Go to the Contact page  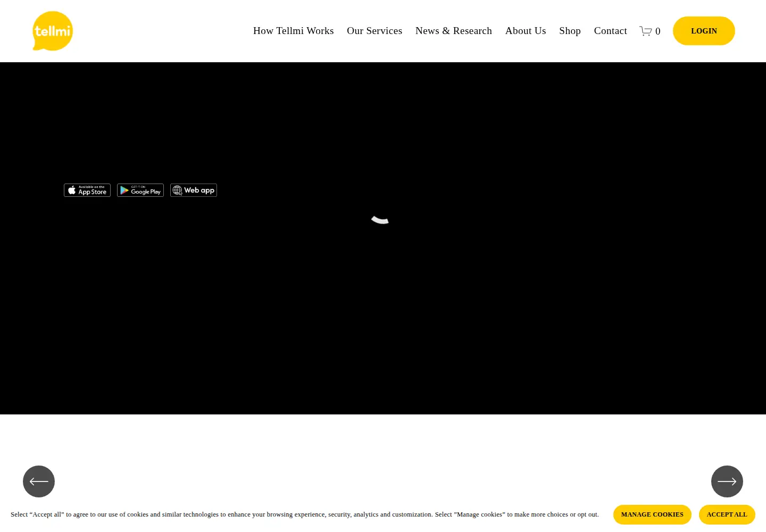tap(611, 31)
